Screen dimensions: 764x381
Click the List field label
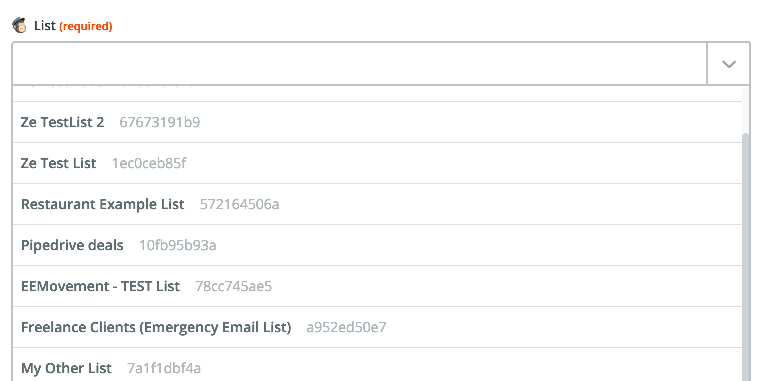click(45, 26)
